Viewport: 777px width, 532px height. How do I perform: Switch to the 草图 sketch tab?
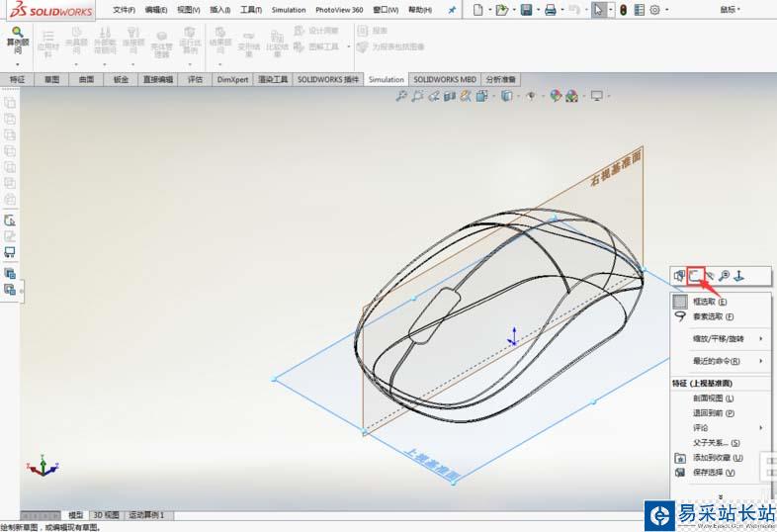coord(51,79)
